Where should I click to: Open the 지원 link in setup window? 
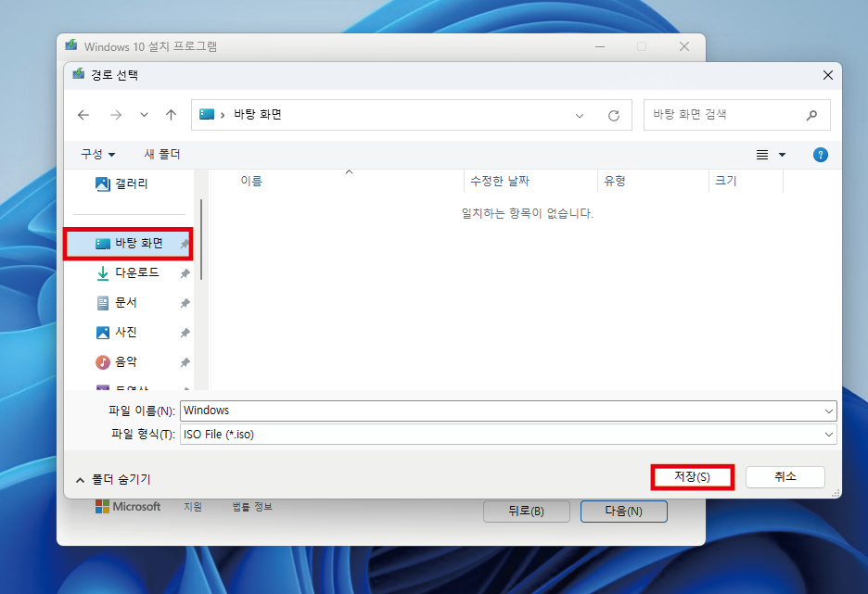click(x=193, y=507)
